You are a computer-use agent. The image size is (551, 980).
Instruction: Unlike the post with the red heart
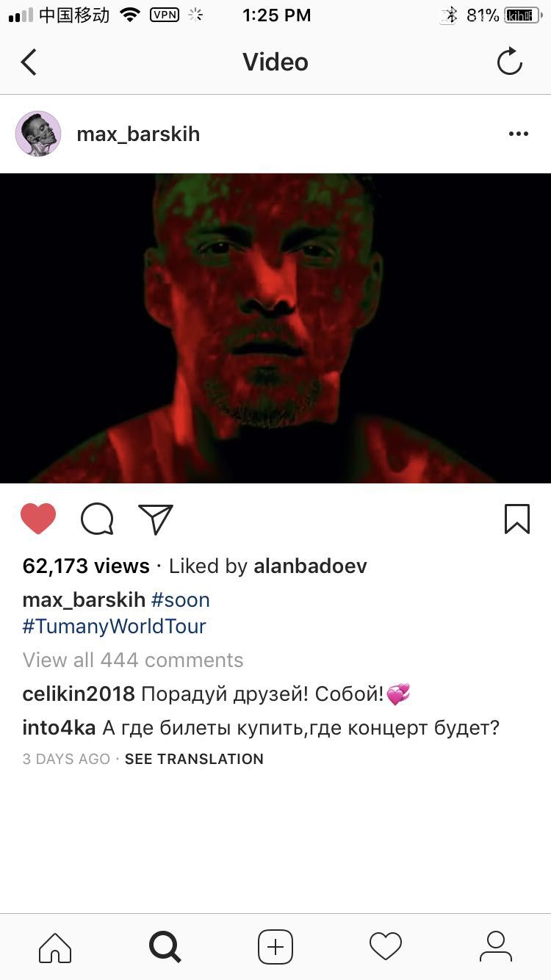[x=38, y=519]
